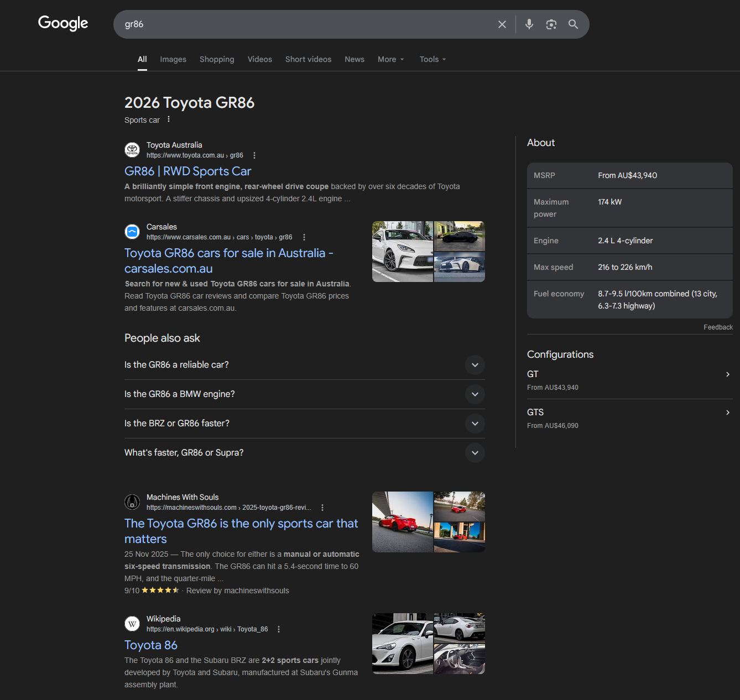Click the 'People also ask' heading
Viewport: 740px width, 700px height.
[162, 338]
